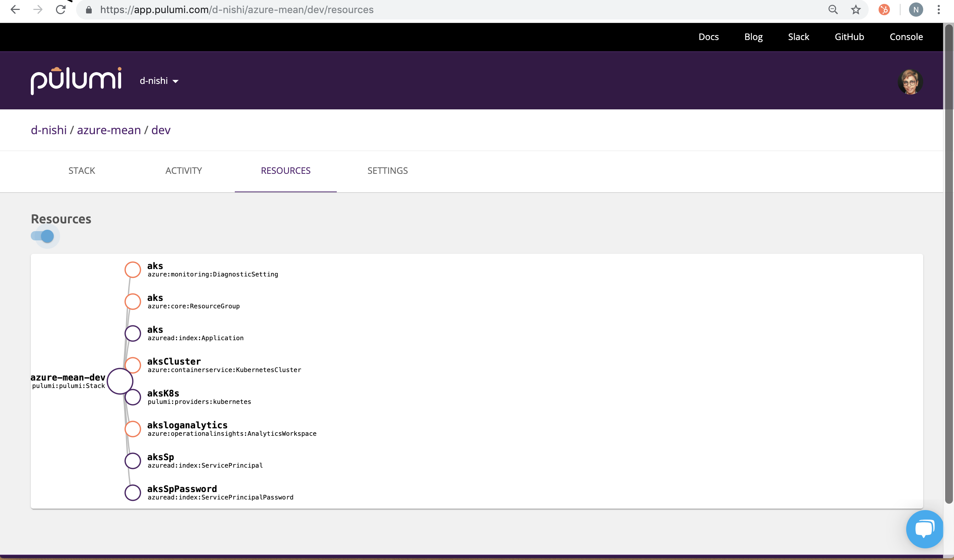Go to the STACK tab
This screenshot has height=560, width=954.
[x=82, y=171]
